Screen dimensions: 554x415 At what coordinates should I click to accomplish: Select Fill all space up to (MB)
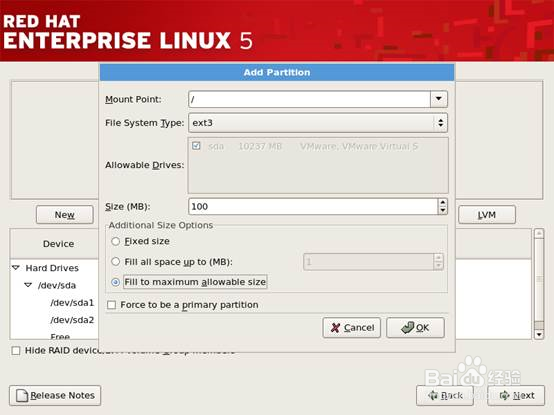point(116,262)
